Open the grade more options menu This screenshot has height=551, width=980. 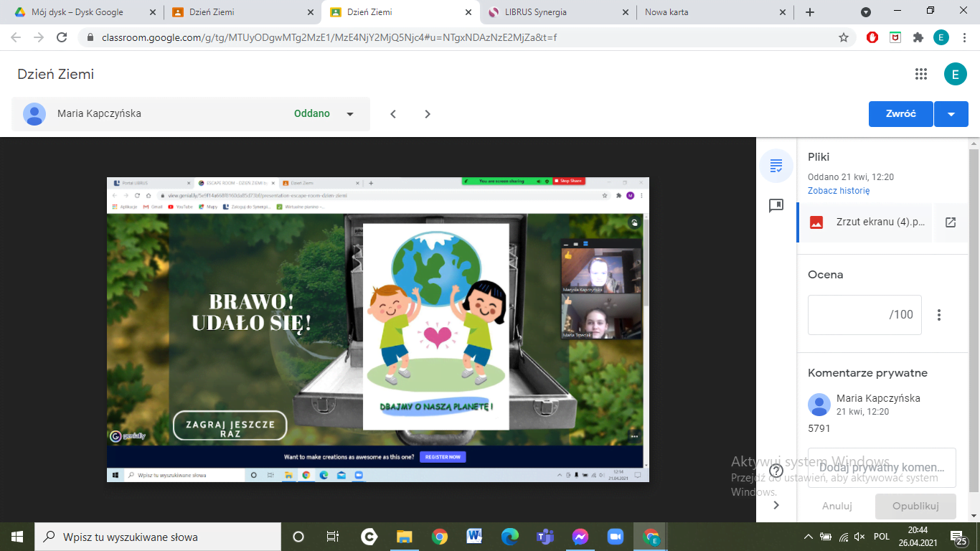938,315
